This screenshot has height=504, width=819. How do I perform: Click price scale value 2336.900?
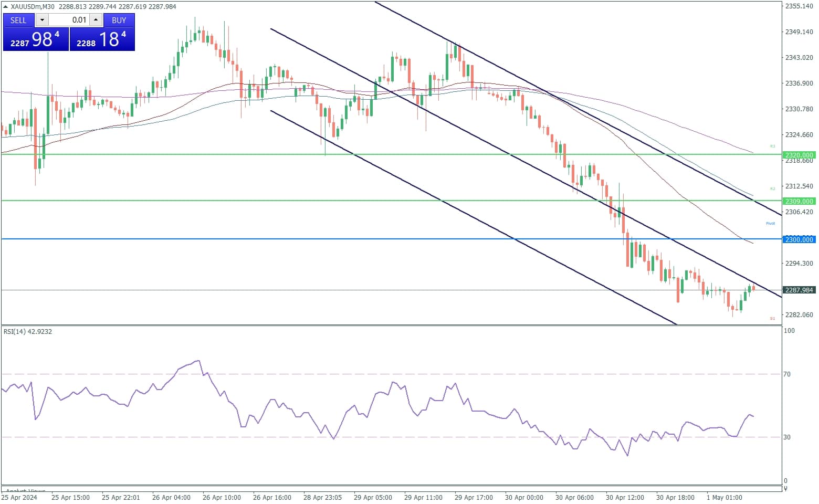(x=799, y=83)
